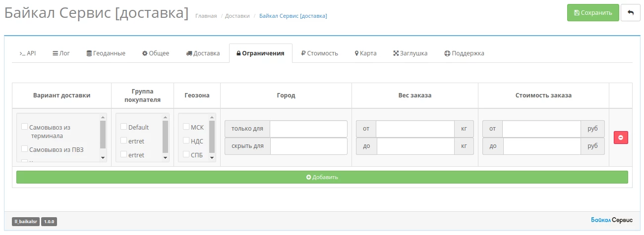Click customer group list down arrow

(166, 158)
